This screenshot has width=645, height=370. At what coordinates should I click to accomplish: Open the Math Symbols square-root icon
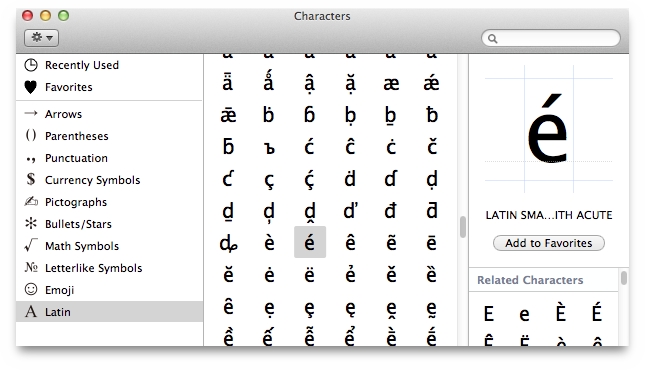pyautogui.click(x=31, y=245)
